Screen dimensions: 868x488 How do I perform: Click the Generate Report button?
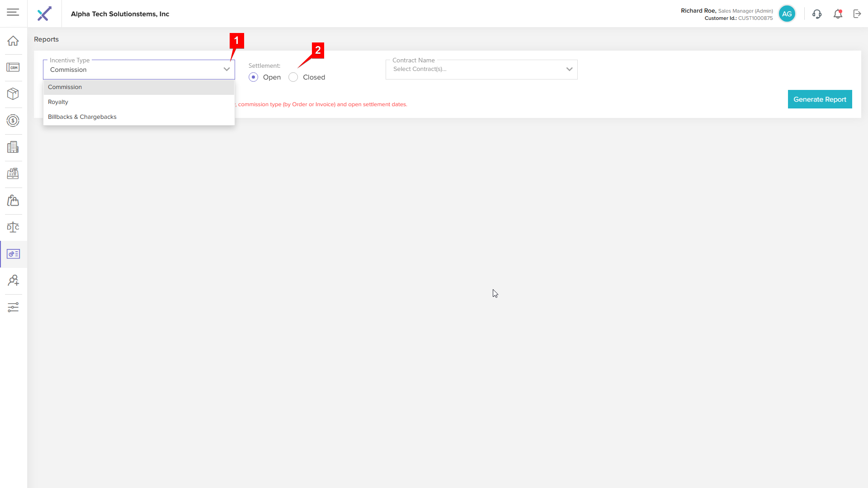(820, 99)
